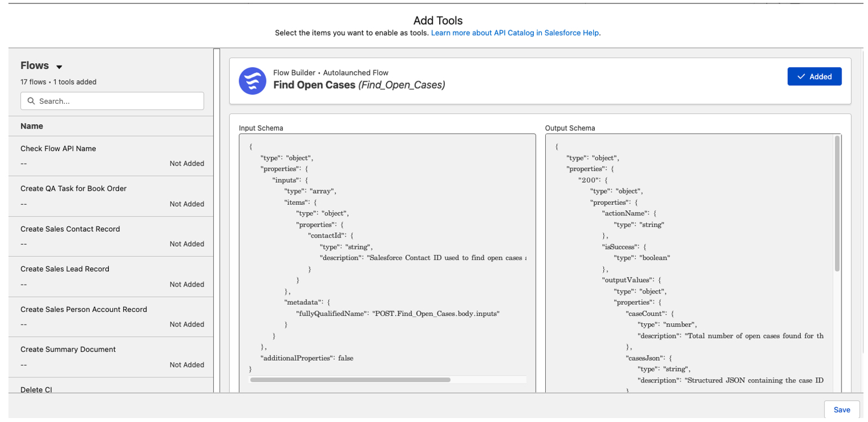Click the vertical scrollbar in Output Schema

coord(837,203)
